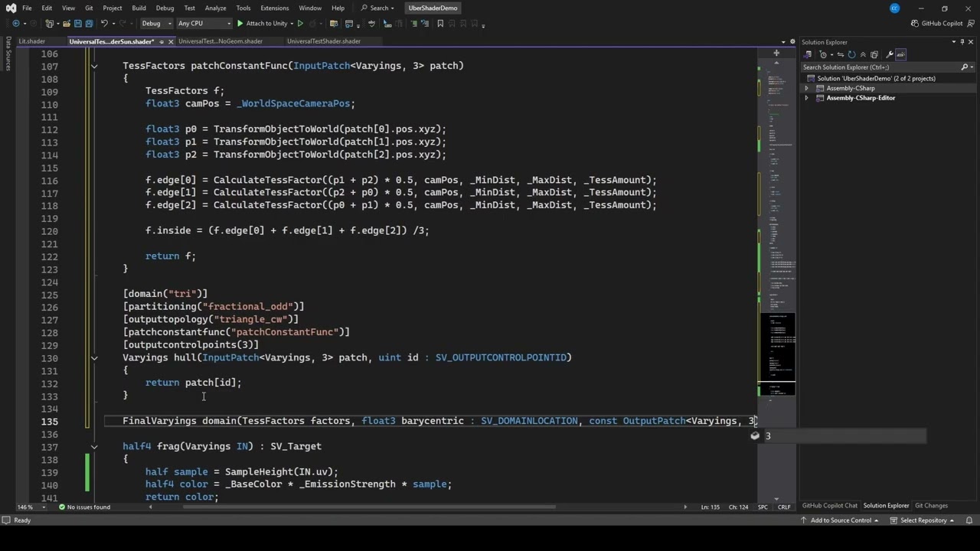Click the No issues found indicator
This screenshot has height=551, width=980.
coord(84,507)
